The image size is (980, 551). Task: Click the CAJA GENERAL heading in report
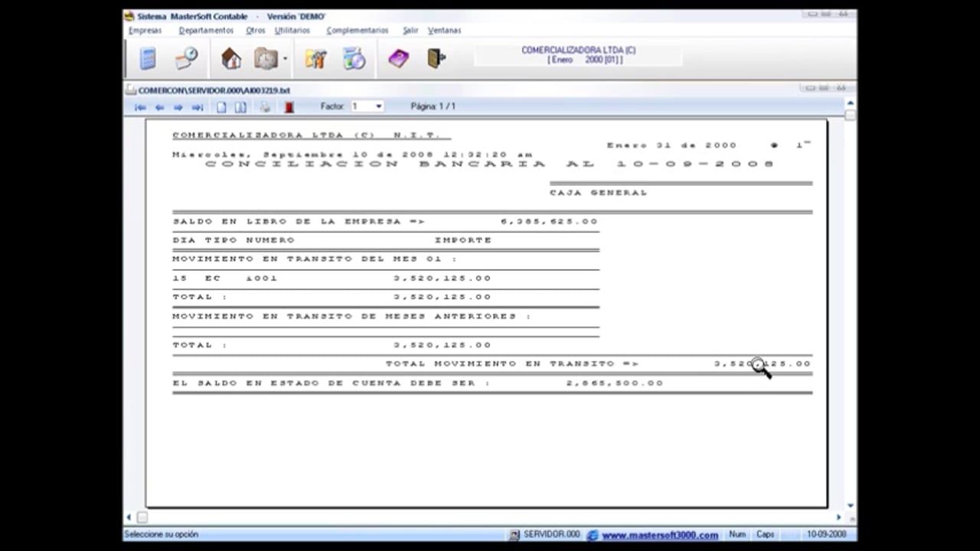599,193
